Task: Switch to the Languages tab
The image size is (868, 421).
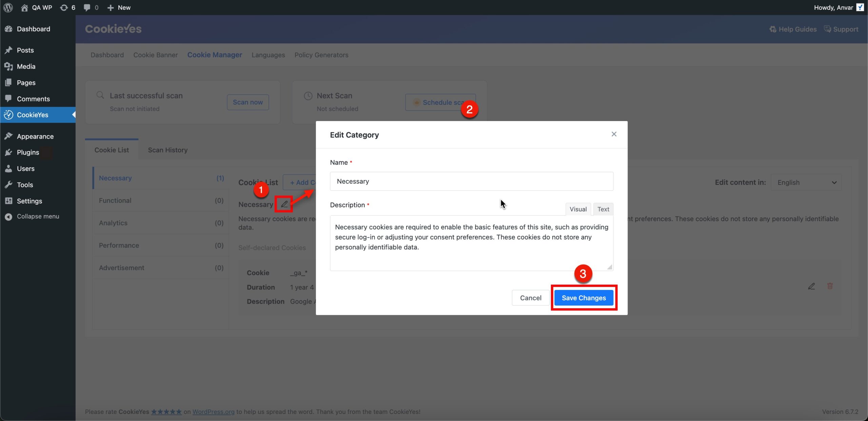Action: pos(268,55)
